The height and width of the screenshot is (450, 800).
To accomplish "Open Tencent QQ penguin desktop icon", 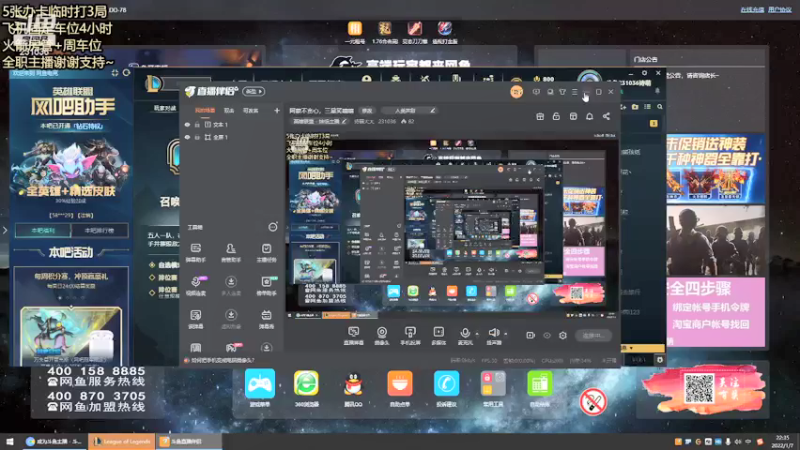I will [353, 388].
